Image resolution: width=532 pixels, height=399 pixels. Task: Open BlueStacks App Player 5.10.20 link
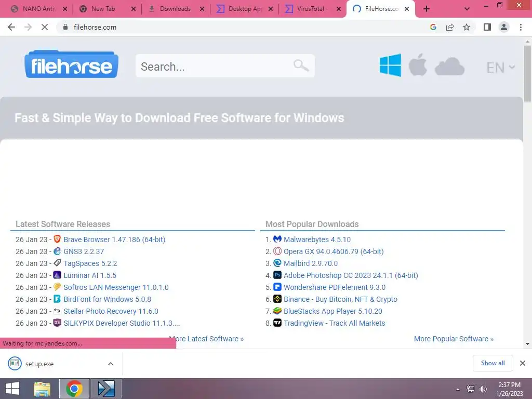[333, 311]
